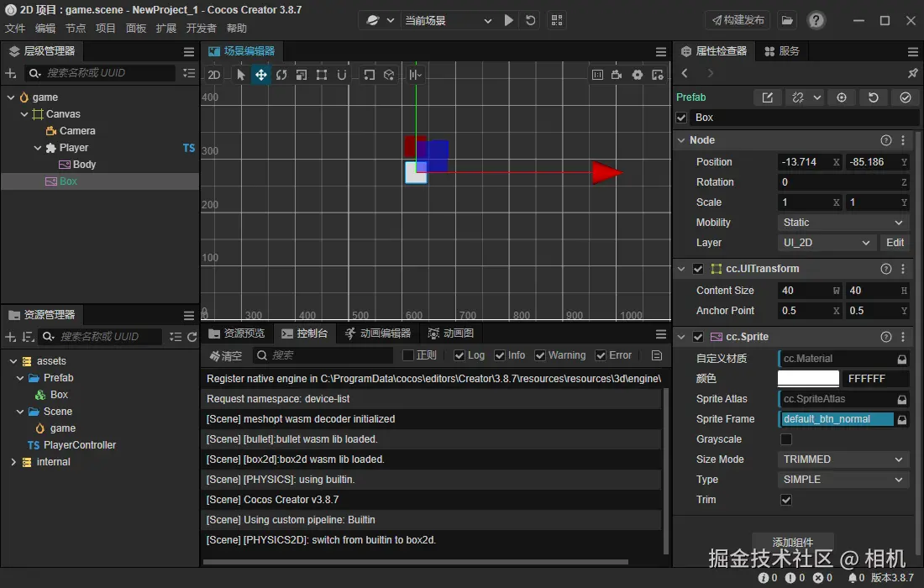Select the Rotate transform tool
This screenshot has height=588, width=924.
pos(281,75)
